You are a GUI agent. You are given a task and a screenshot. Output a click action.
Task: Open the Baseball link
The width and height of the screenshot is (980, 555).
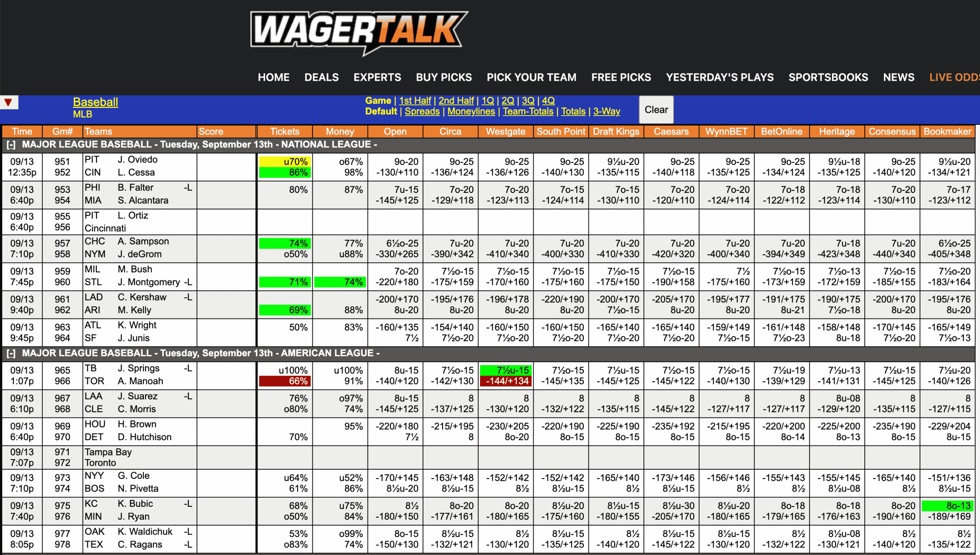click(95, 102)
